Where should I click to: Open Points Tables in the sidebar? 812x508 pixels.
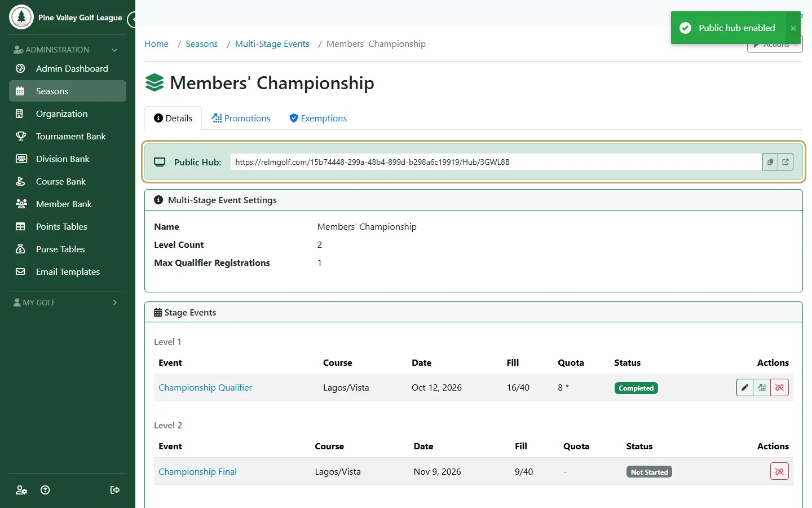(68, 226)
